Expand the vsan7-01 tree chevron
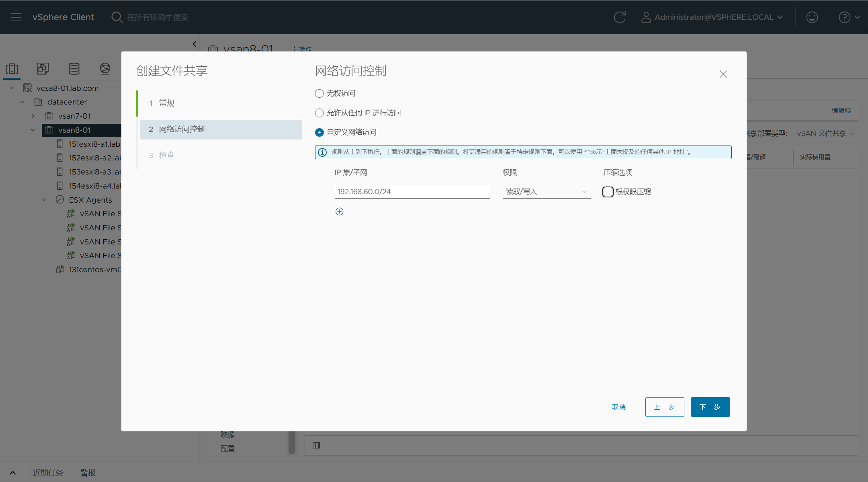 (x=33, y=116)
